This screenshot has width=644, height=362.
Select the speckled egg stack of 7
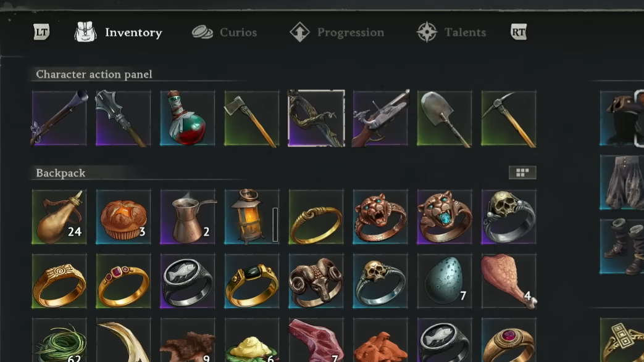pyautogui.click(x=445, y=281)
